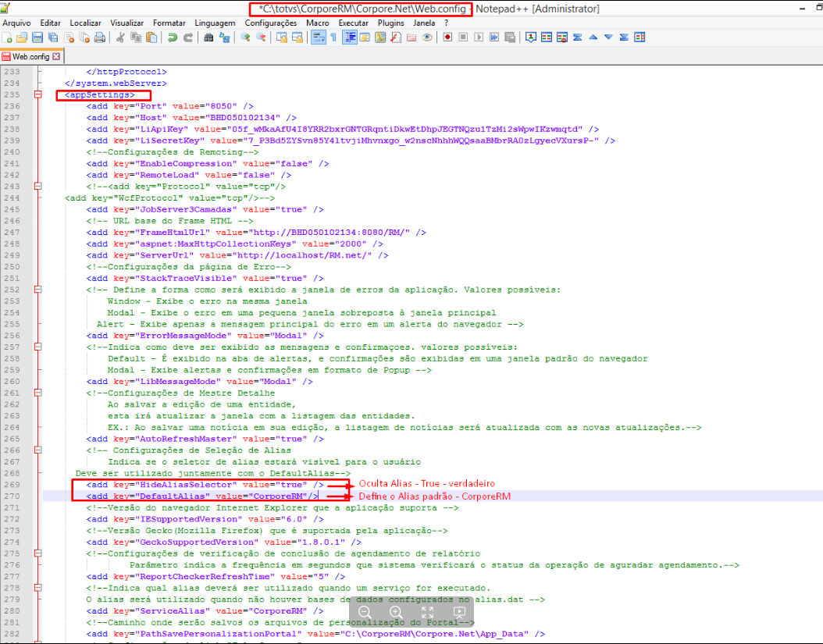
Task: Go to the next difference arrow
Action: click(x=608, y=37)
